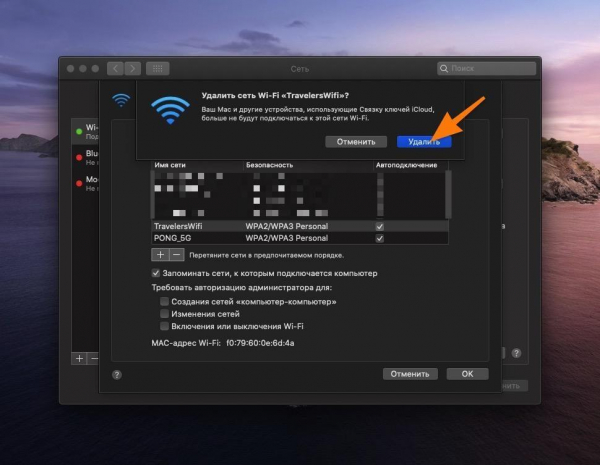Enable admin authorization for Изменения сетей
The width and height of the screenshot is (600, 465).
coord(164,314)
